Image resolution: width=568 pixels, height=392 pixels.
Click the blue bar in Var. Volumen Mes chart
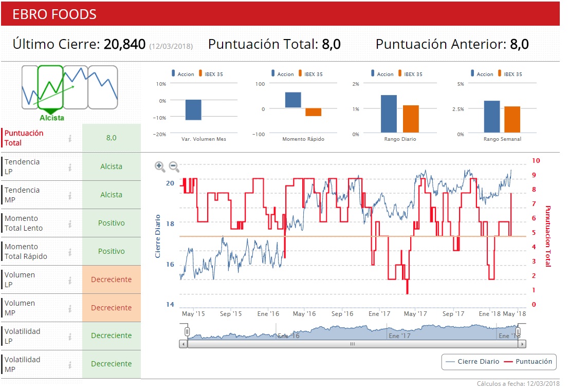tap(193, 109)
